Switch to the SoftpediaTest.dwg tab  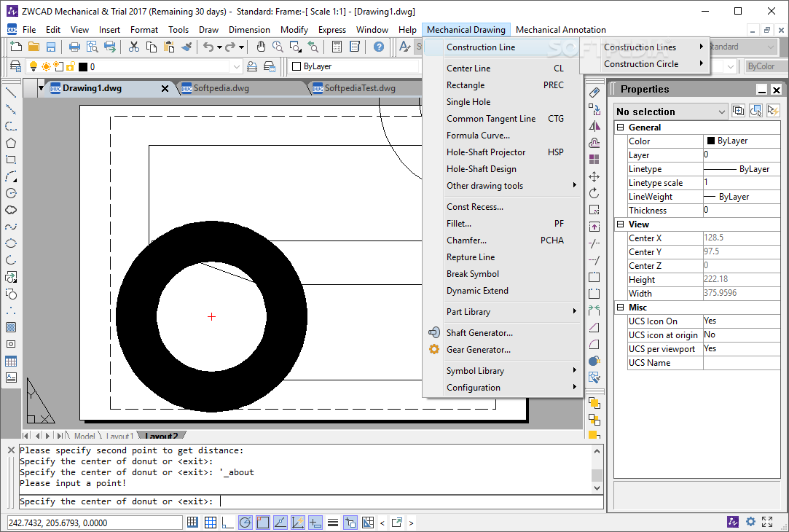click(360, 88)
